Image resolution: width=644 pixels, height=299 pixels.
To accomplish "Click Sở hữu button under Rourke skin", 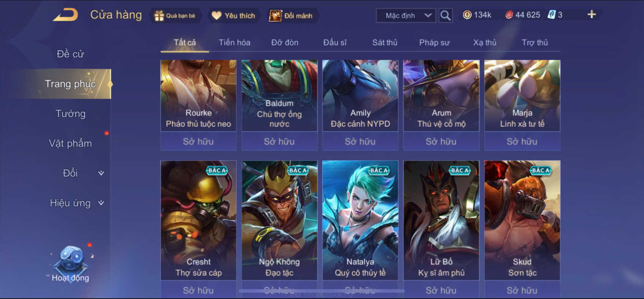I will pos(198,141).
